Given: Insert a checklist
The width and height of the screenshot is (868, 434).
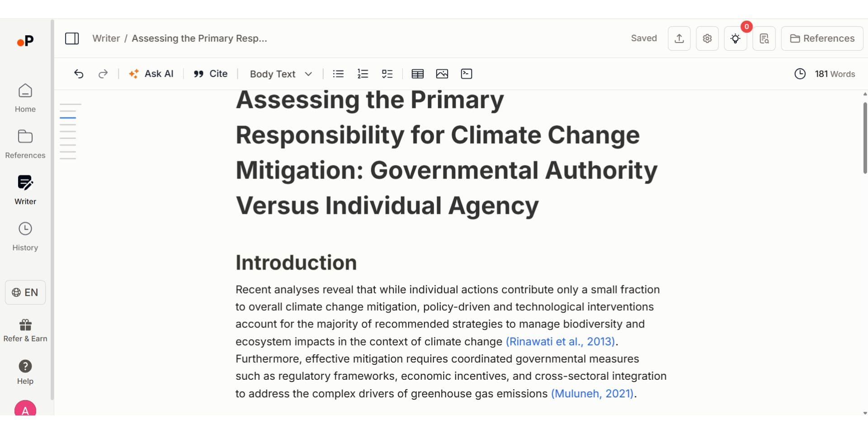Looking at the screenshot, I should 387,74.
